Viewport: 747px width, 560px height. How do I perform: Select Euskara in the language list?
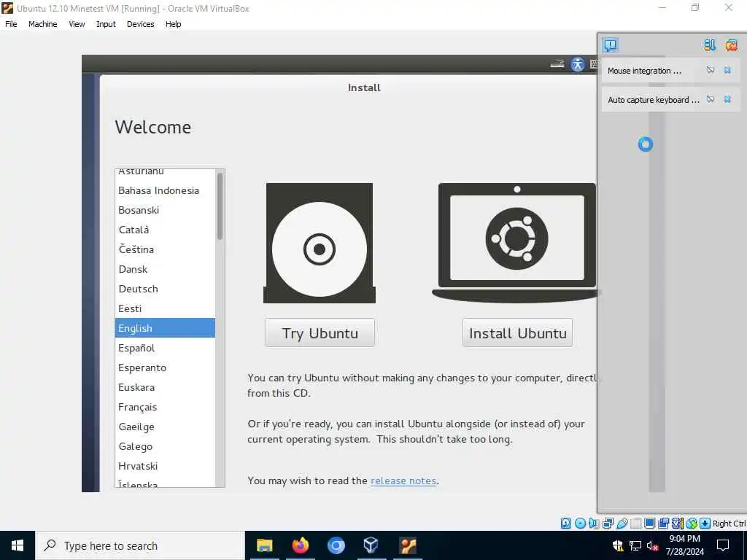(165, 387)
